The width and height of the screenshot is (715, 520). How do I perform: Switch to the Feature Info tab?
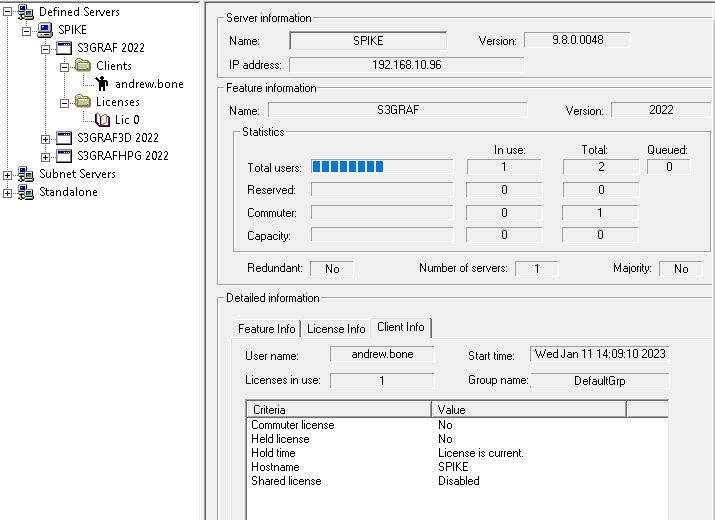pos(267,329)
